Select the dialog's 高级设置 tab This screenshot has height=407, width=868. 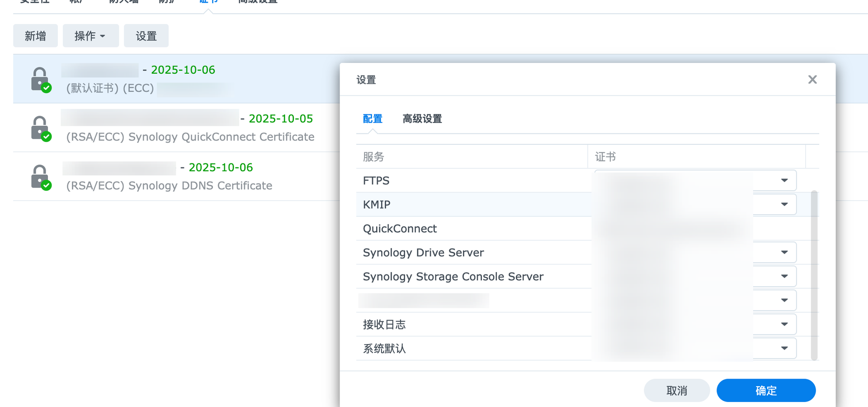[422, 118]
